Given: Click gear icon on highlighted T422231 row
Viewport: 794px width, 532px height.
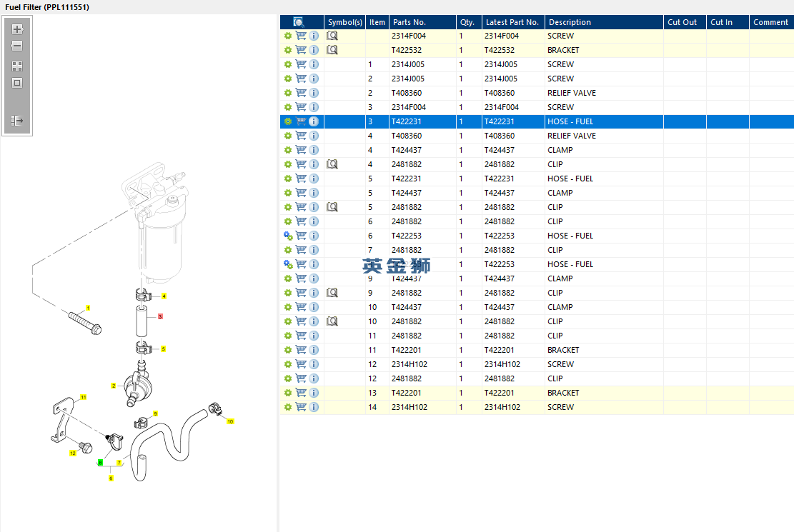Looking at the screenshot, I should click(x=287, y=121).
